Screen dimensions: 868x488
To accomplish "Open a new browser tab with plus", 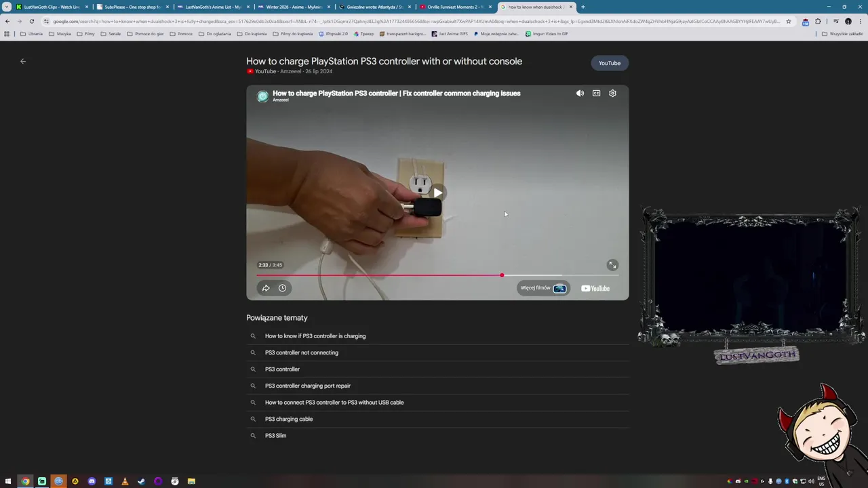I will pos(583,7).
